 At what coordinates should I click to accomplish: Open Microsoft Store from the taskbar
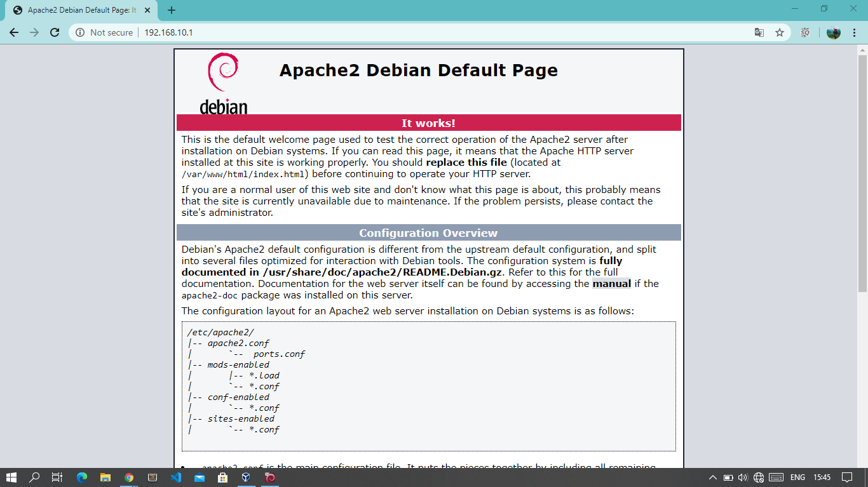pyautogui.click(x=223, y=477)
